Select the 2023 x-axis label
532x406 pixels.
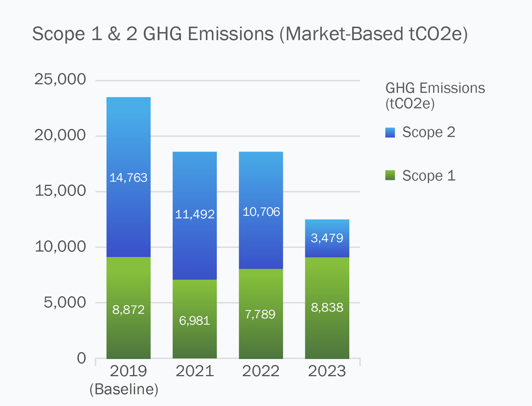click(x=327, y=371)
